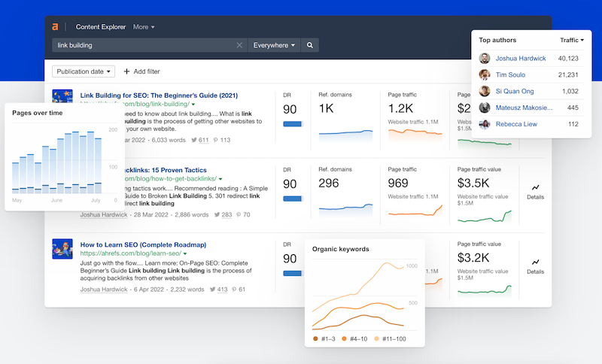Click the How to Learn SEO thumbnail

(62, 249)
